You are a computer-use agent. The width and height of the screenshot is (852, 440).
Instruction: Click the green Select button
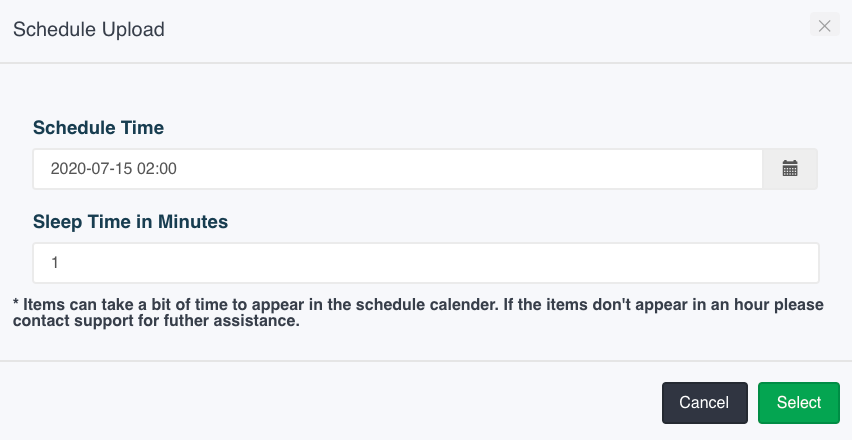[799, 403]
